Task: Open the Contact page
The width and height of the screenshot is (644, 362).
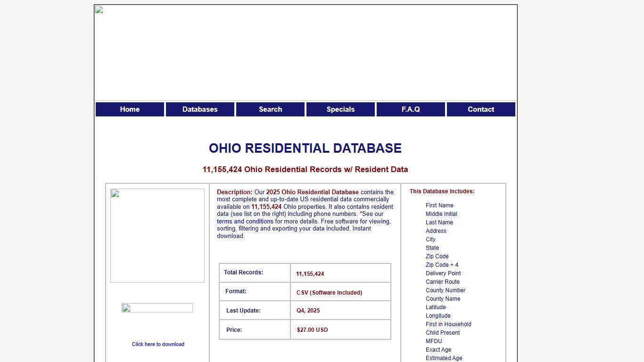Action: point(481,109)
